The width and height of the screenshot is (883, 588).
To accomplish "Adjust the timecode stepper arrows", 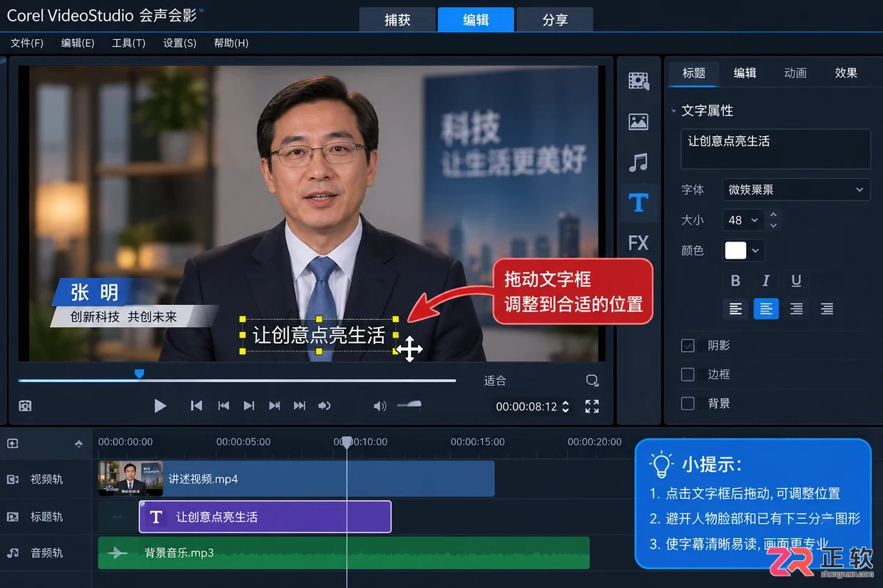I will click(566, 406).
